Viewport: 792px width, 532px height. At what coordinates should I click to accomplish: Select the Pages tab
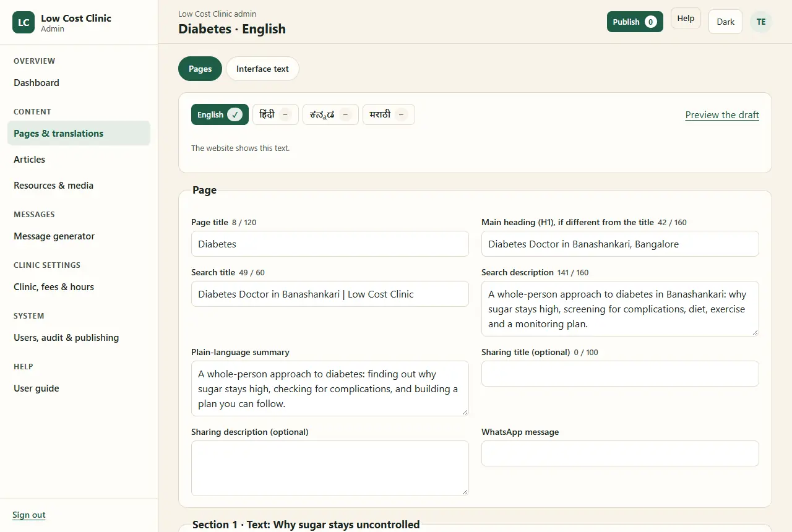pos(200,69)
